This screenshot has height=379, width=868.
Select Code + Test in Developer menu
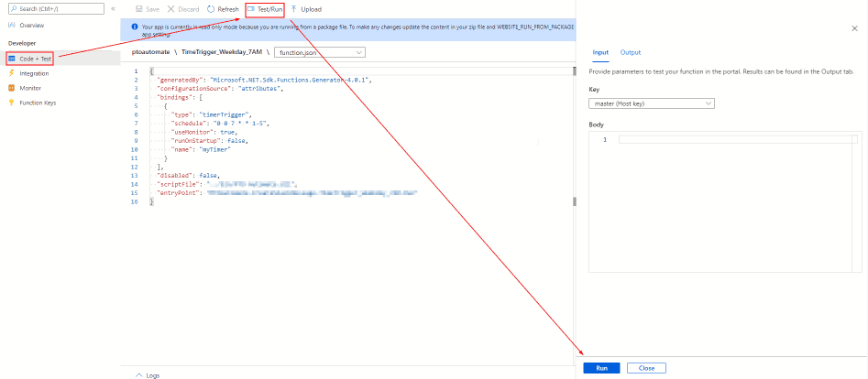[x=36, y=58]
